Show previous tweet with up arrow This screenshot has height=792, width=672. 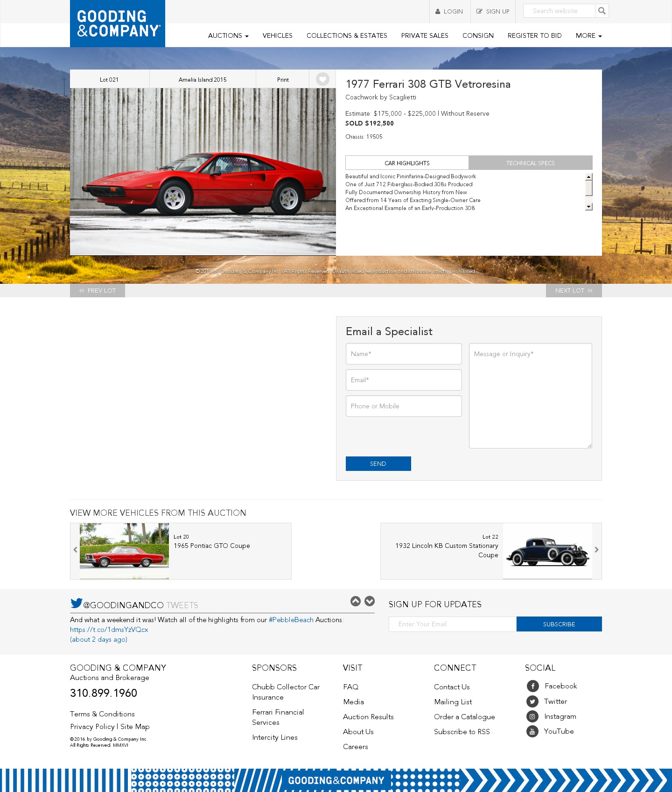356,601
